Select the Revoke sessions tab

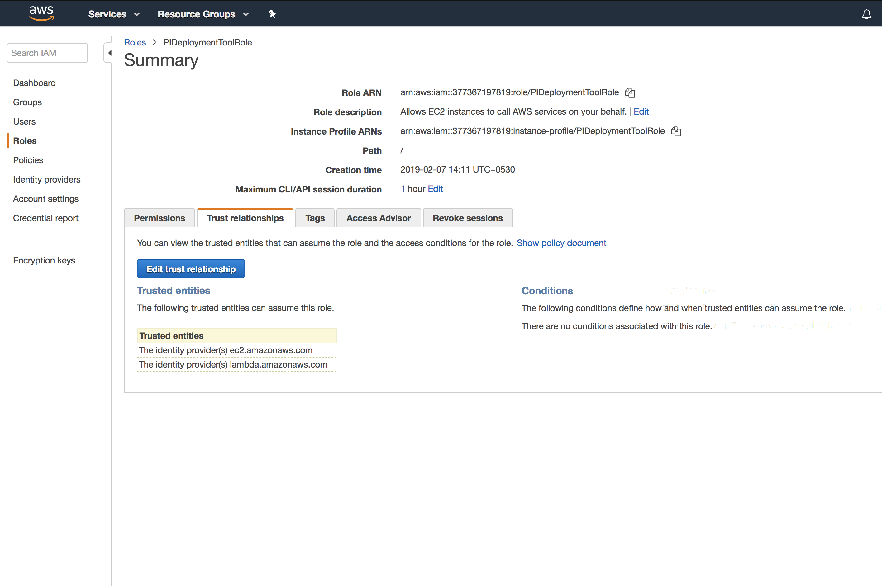click(x=467, y=218)
